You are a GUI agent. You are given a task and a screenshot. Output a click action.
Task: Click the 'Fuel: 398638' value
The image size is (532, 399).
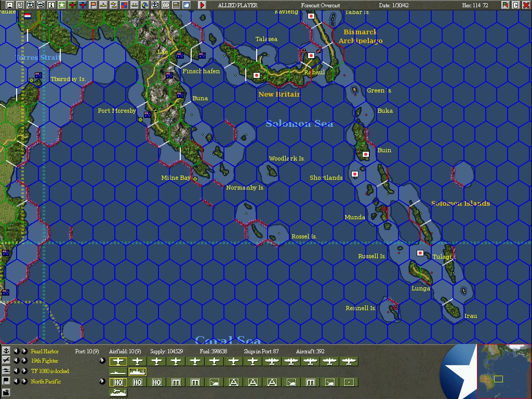click(x=214, y=351)
